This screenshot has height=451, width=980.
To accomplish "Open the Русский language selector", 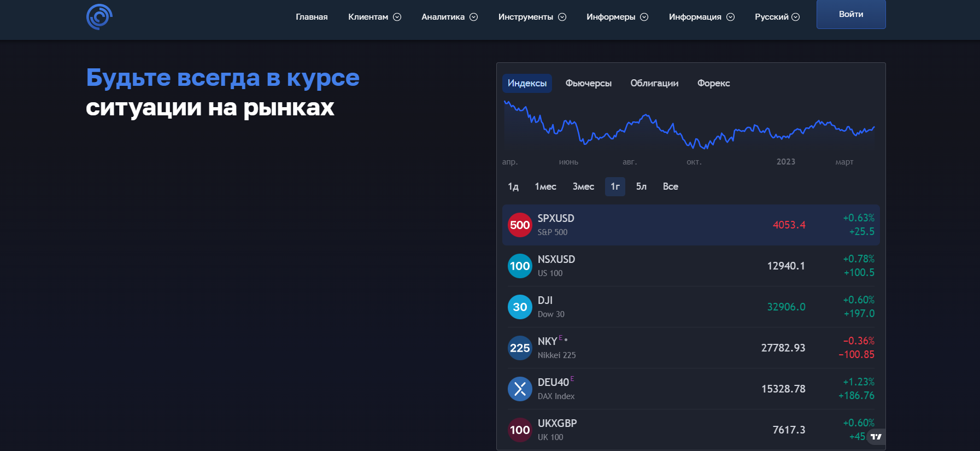I will coord(777,17).
